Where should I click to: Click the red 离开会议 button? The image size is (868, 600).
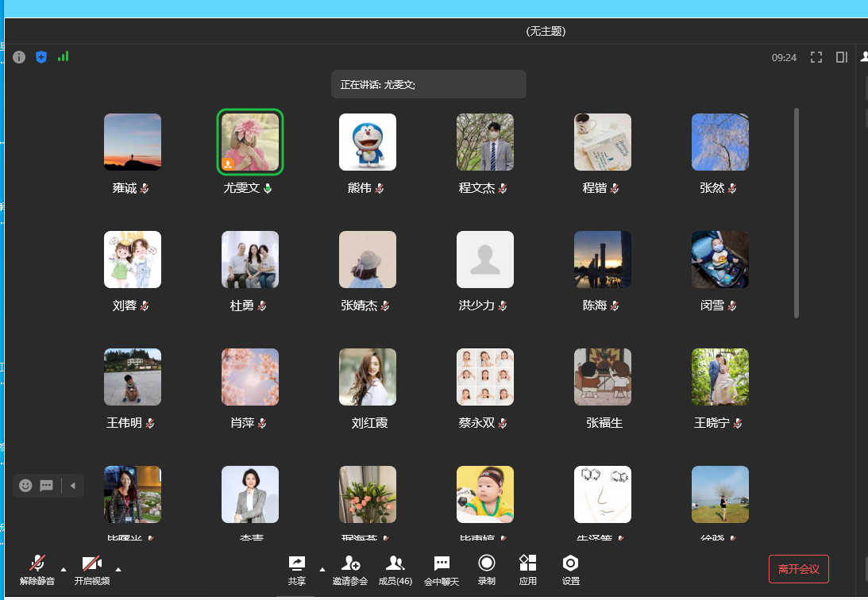(798, 568)
